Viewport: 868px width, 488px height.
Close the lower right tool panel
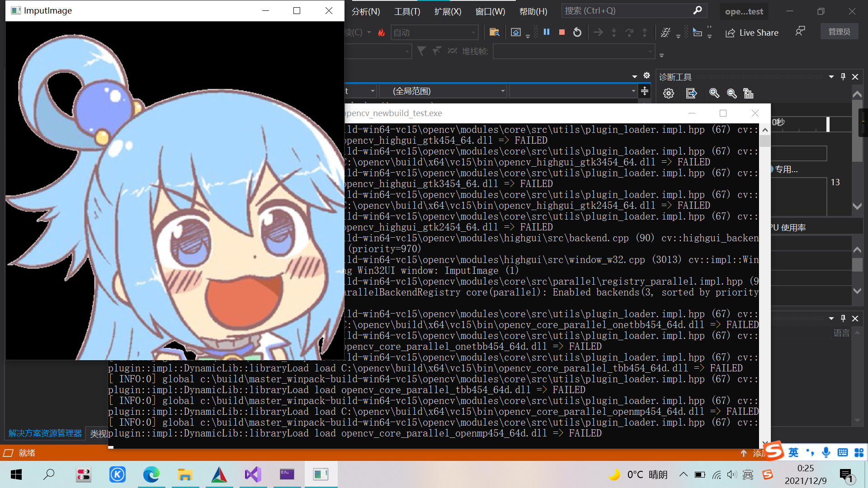click(x=855, y=319)
